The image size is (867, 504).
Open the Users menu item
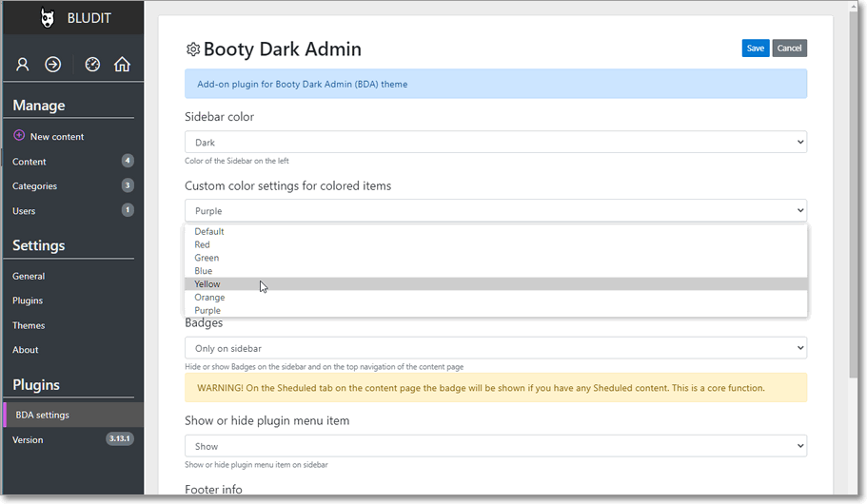point(24,211)
